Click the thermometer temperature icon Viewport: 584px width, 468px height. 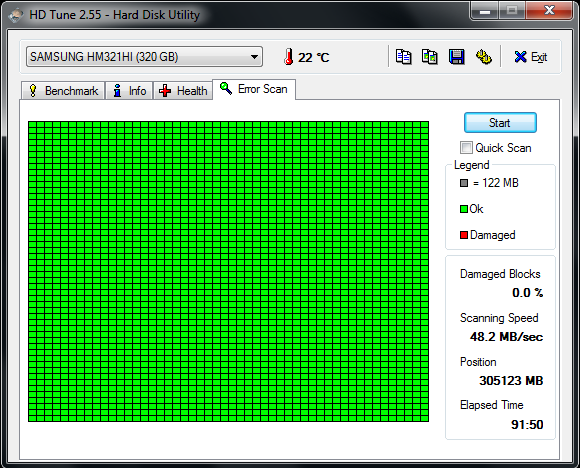click(288, 57)
